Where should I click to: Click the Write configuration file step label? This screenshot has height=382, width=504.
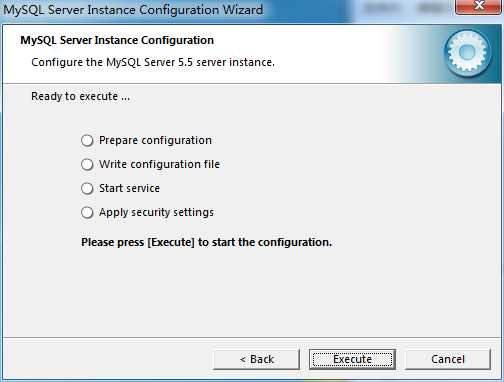click(x=159, y=164)
